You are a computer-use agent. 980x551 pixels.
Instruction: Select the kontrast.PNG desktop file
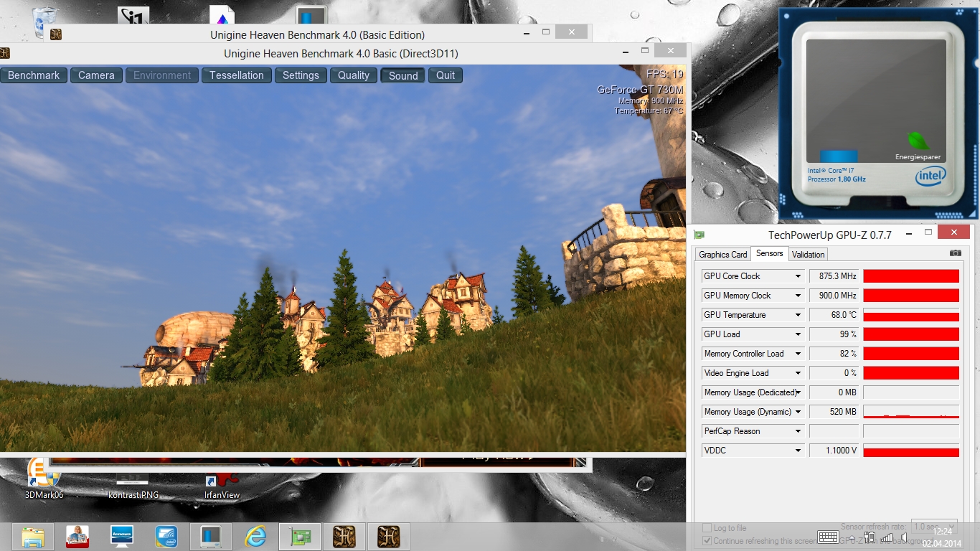tap(133, 485)
